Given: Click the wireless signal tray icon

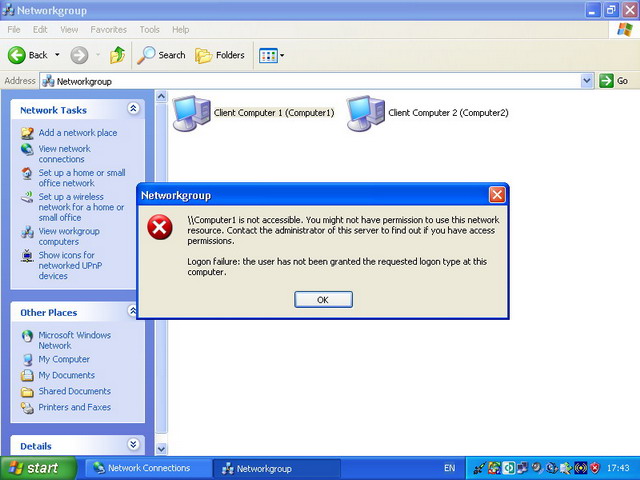Looking at the screenshot, I should click(580, 468).
